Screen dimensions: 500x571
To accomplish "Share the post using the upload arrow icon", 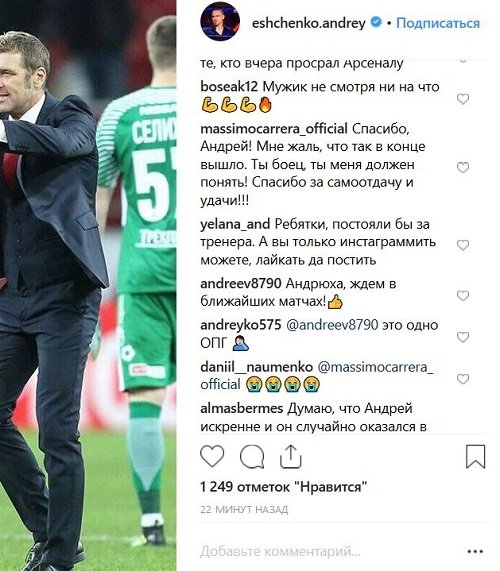I will 291,456.
